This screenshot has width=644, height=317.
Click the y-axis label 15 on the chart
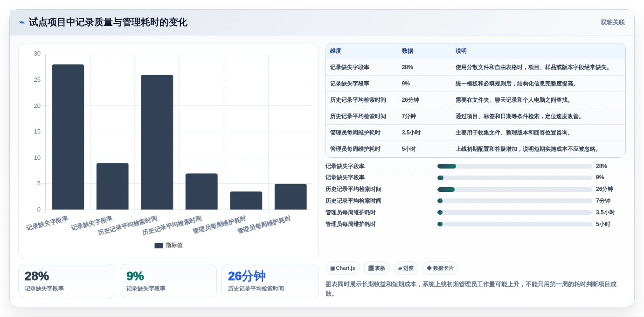click(37, 132)
